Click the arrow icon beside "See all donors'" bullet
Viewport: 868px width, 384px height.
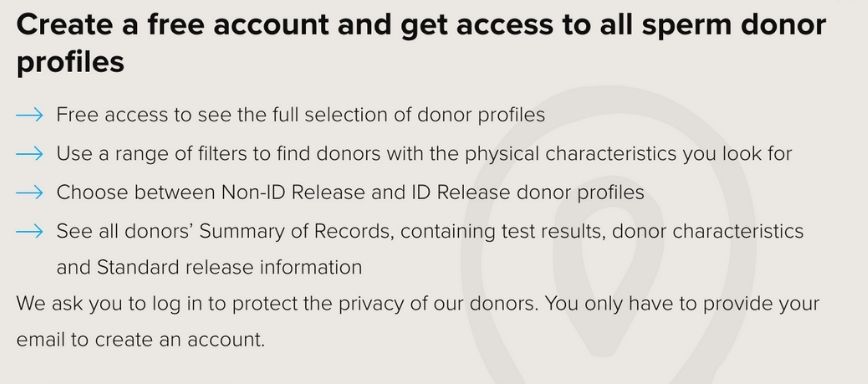click(29, 231)
